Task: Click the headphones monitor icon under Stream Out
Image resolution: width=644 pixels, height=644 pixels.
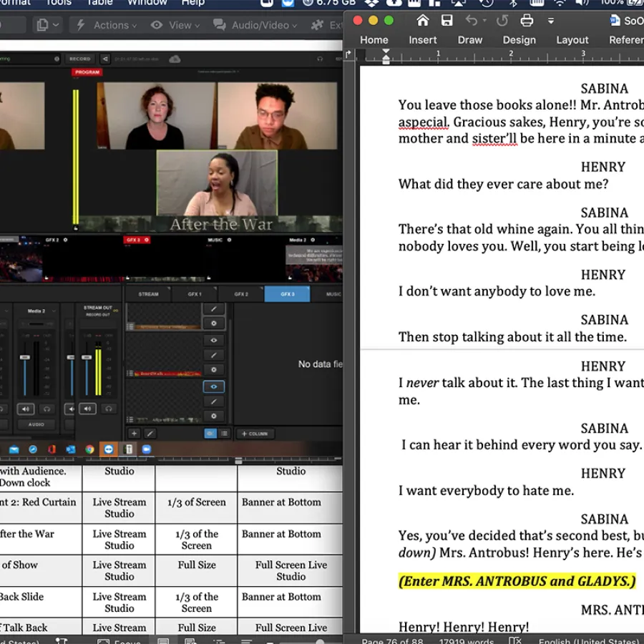Action: (x=109, y=409)
